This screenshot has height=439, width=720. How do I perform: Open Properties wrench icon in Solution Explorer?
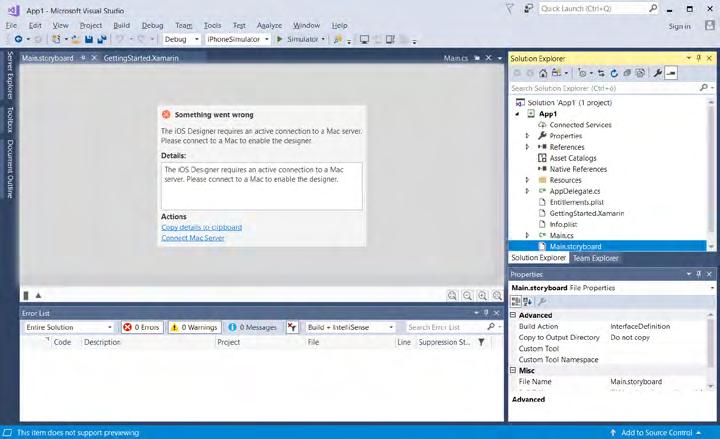(658, 73)
